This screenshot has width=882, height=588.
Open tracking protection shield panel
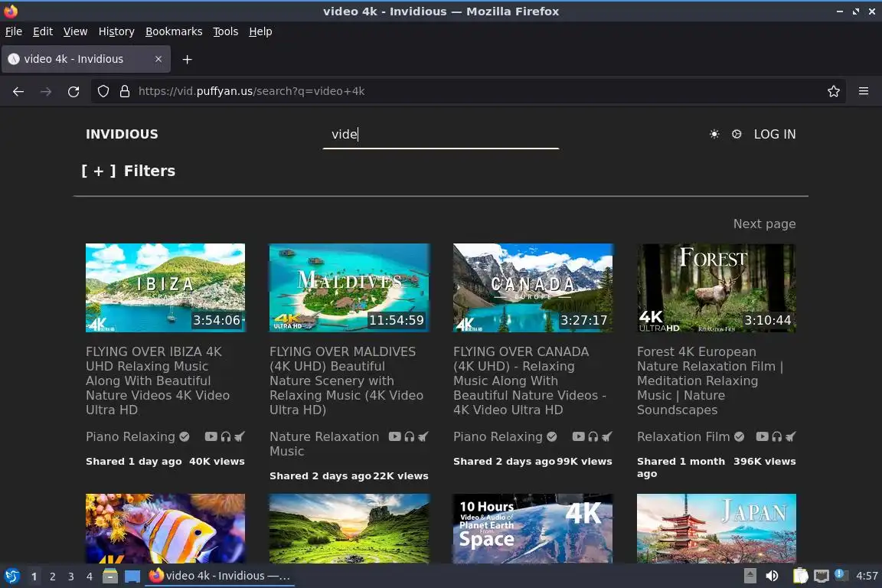tap(103, 91)
